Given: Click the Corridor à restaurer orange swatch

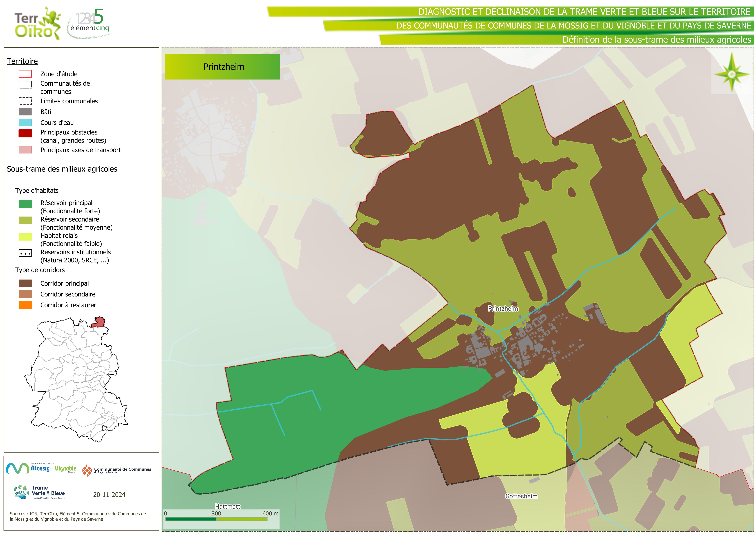Looking at the screenshot, I should pyautogui.click(x=25, y=305).
